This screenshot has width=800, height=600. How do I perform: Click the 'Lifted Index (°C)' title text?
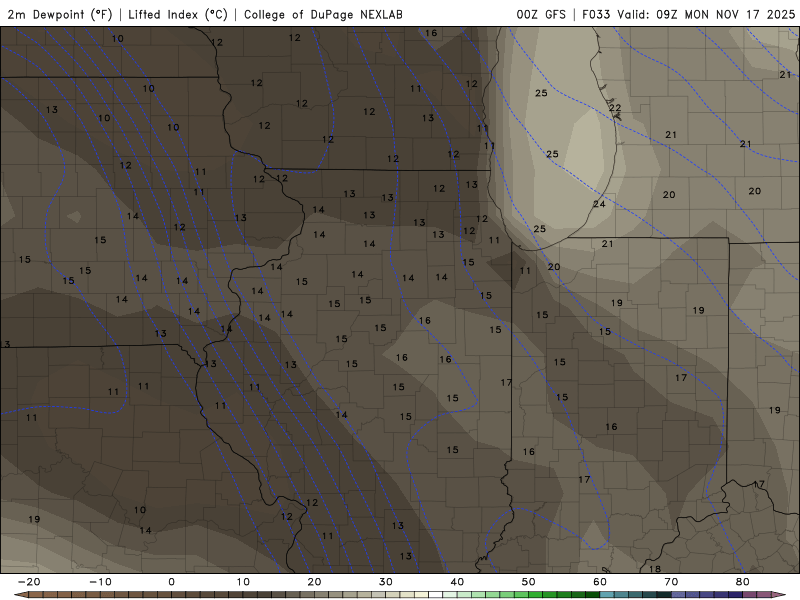(x=178, y=14)
